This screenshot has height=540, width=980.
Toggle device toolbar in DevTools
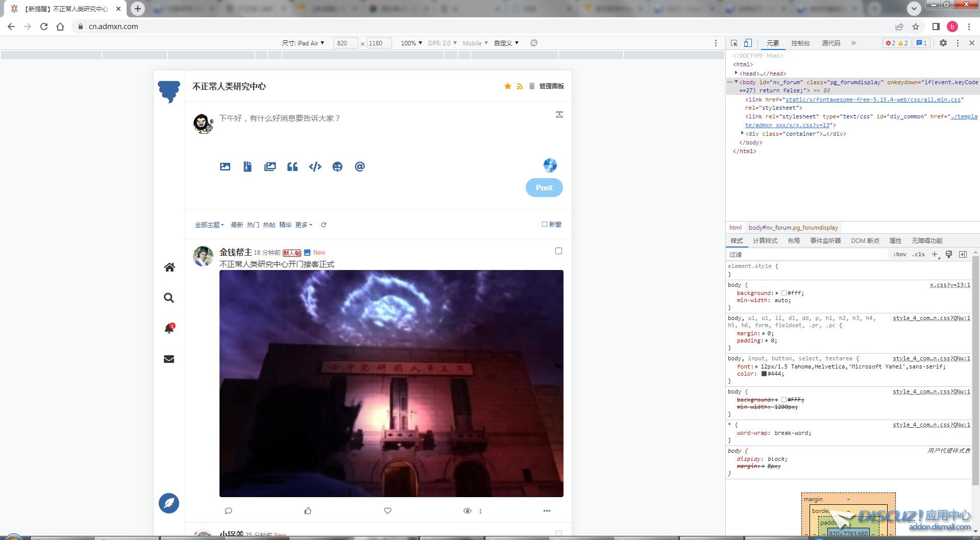point(748,43)
